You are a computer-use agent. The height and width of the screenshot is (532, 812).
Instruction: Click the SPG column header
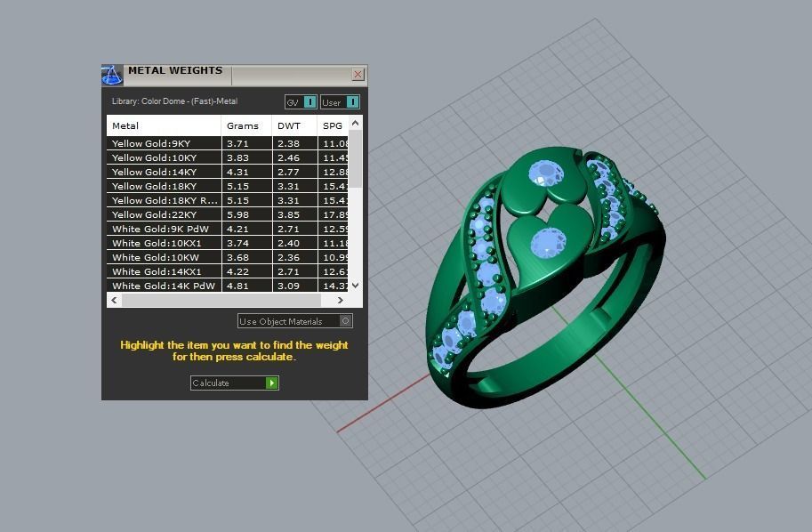click(333, 125)
